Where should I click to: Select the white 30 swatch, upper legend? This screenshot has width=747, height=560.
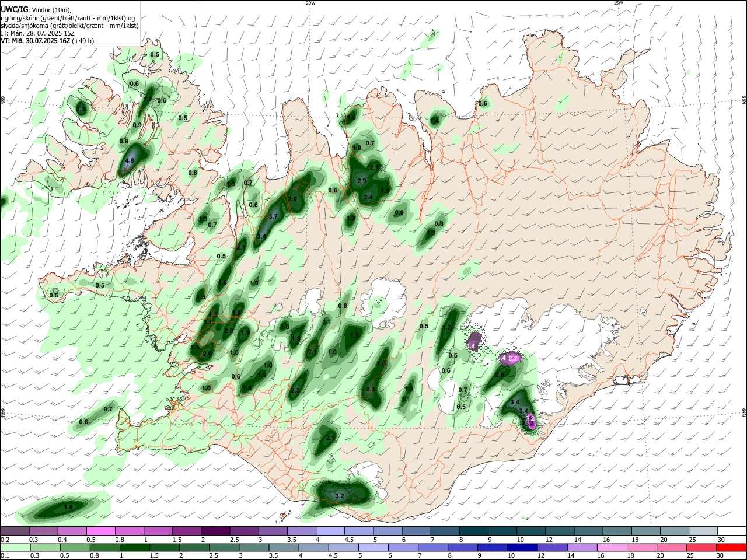pos(732,531)
